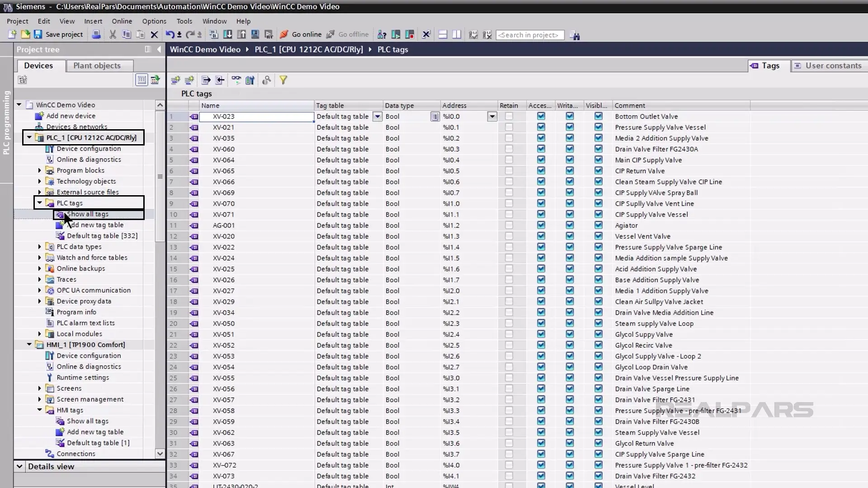Viewport: 868px width, 488px height.
Task: Click the Search in project field
Action: (530, 35)
